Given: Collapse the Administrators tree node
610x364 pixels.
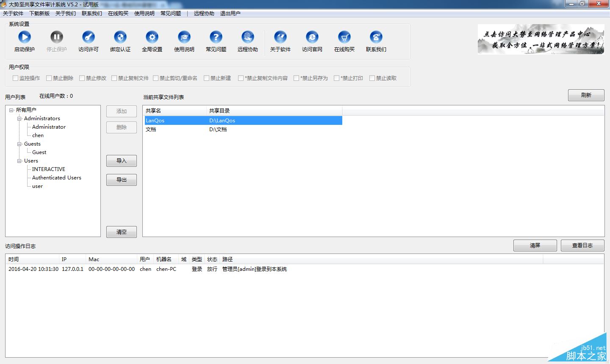Looking at the screenshot, I should (x=19, y=119).
